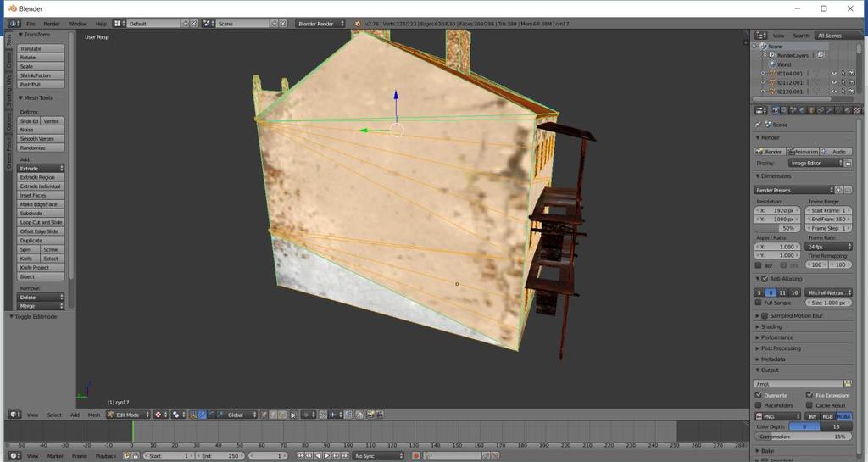
Task: Select RGBA color mode button
Action: point(843,416)
